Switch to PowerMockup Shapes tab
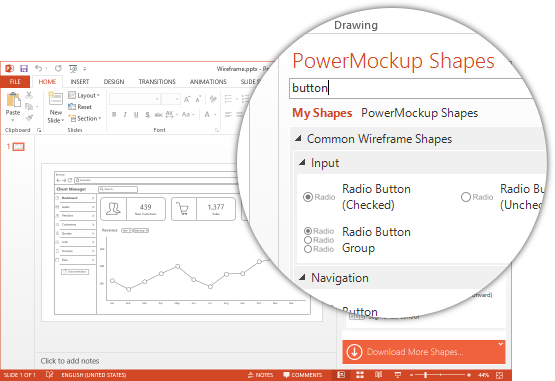555x381 pixels. (x=419, y=113)
